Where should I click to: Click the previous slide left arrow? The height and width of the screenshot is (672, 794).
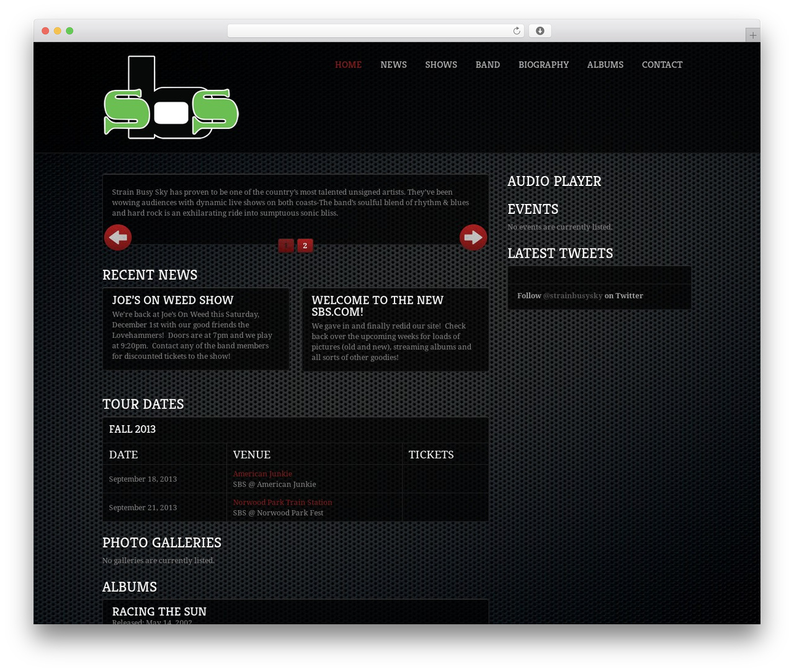tap(118, 237)
